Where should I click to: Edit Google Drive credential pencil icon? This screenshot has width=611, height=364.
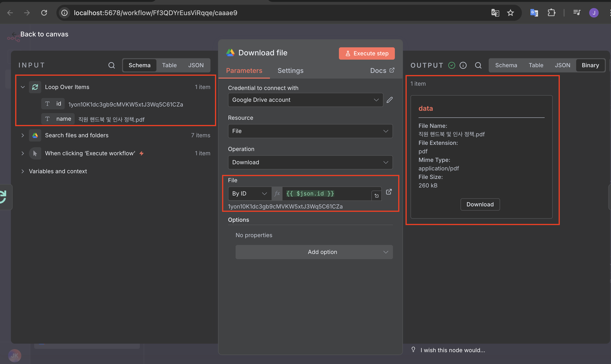390,100
